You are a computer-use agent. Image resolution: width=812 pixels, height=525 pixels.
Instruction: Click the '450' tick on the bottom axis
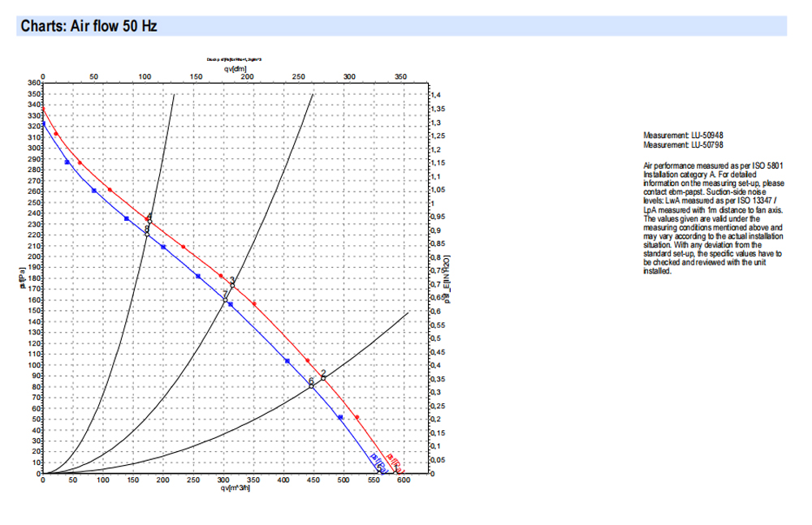point(313,480)
